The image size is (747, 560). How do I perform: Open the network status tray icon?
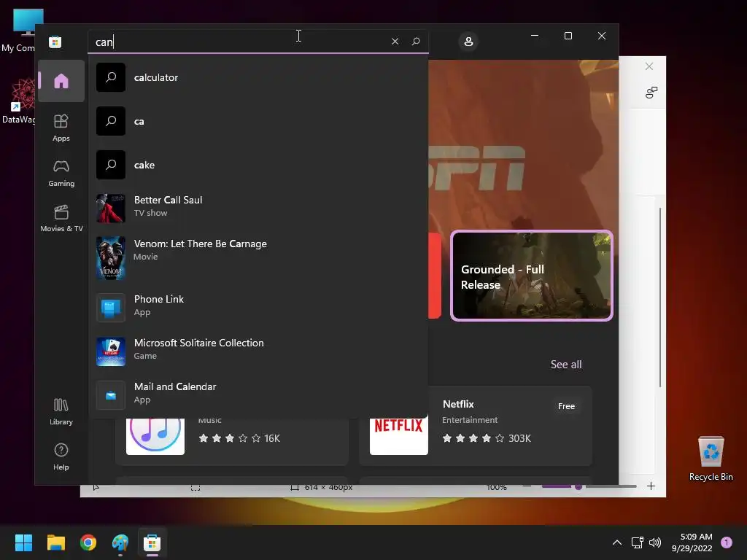[637, 542]
